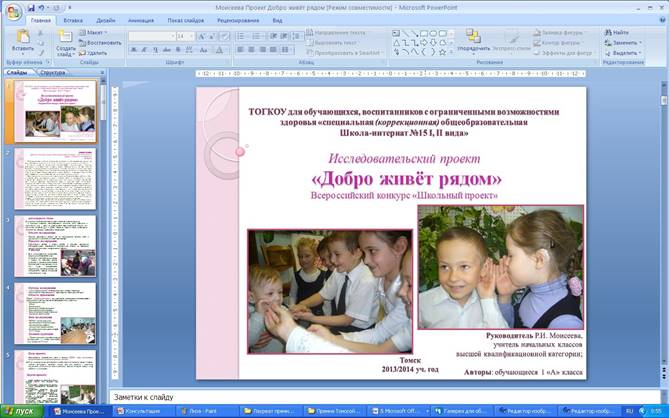The height and width of the screenshot is (418, 669).
Task: Select slide 2 thumbnail
Action: pos(55,179)
